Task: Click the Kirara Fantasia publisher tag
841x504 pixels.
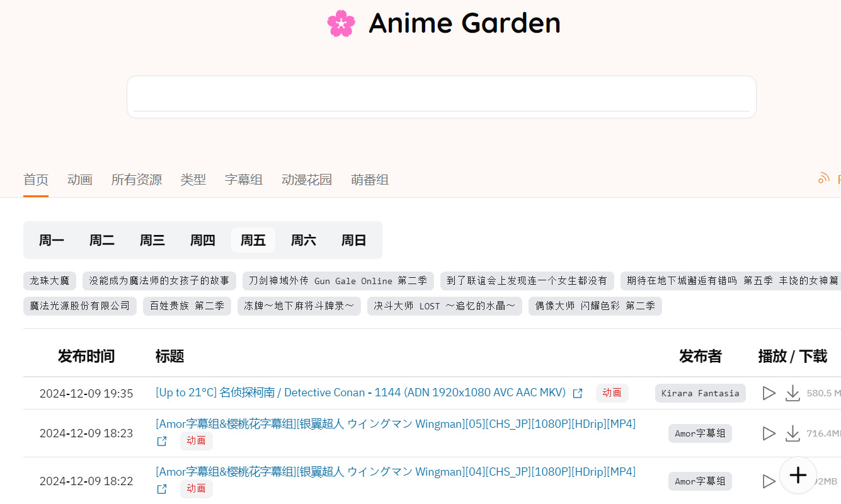Action: [701, 393]
